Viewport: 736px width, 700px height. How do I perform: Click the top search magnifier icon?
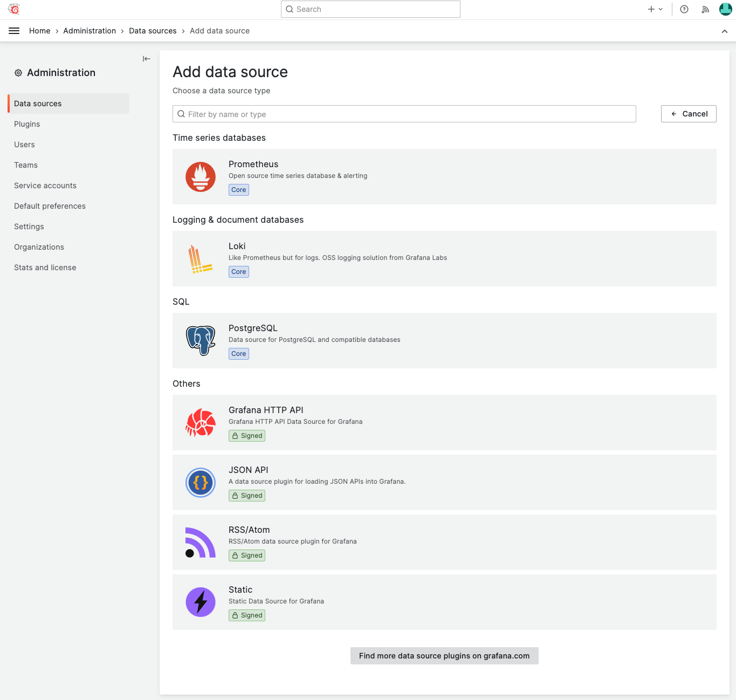point(290,9)
